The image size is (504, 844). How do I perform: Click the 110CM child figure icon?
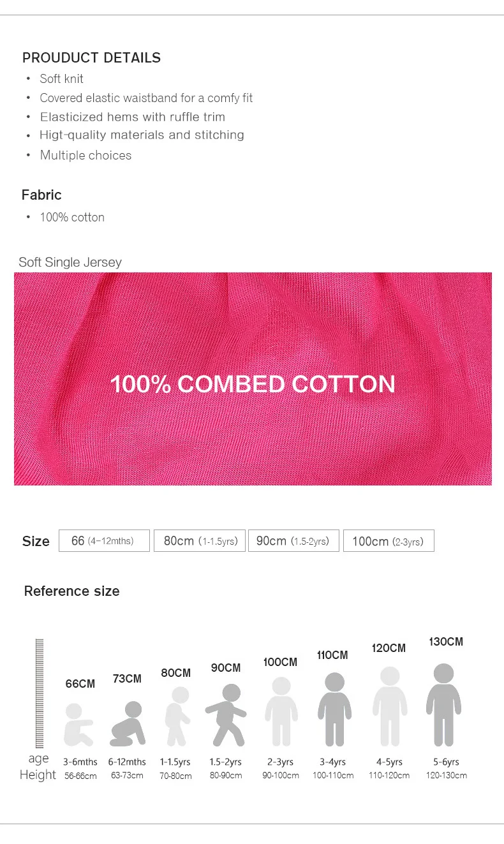pyautogui.click(x=334, y=709)
